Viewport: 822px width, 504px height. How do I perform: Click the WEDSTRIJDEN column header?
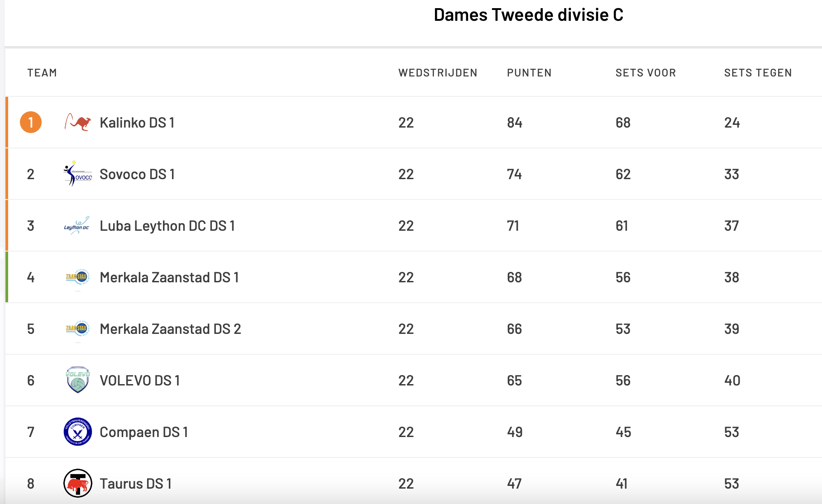point(438,73)
